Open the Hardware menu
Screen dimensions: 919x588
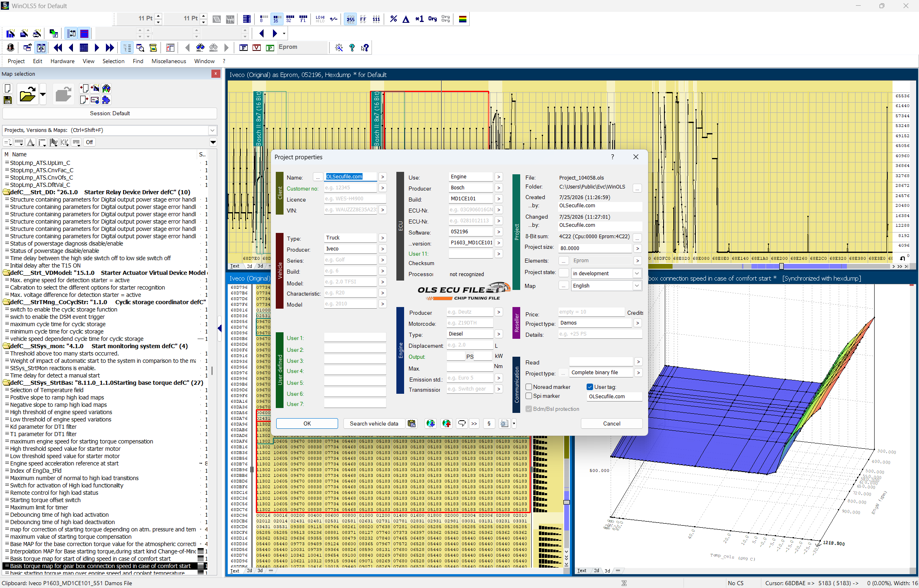pyautogui.click(x=63, y=61)
